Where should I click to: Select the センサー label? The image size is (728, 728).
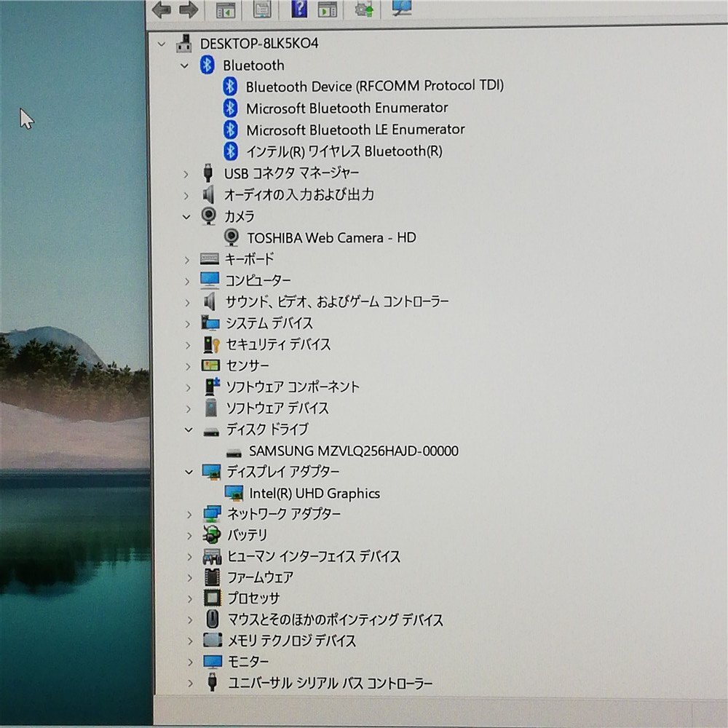pos(248,365)
